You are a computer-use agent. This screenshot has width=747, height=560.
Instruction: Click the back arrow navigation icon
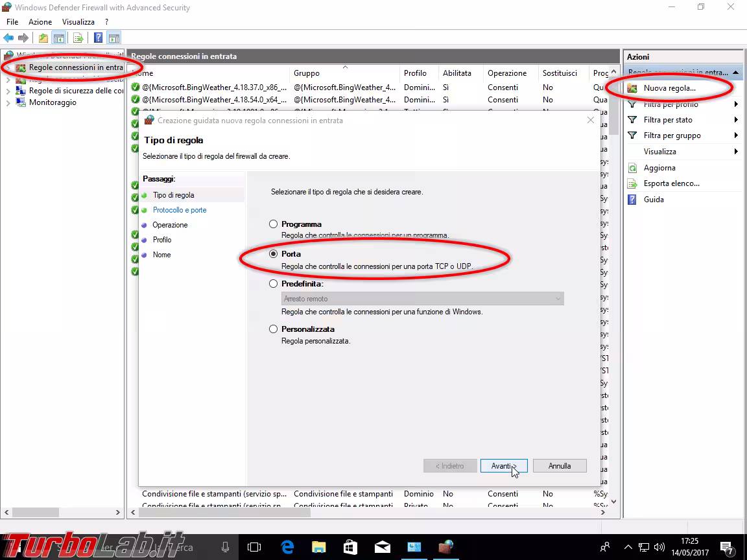[x=9, y=37]
